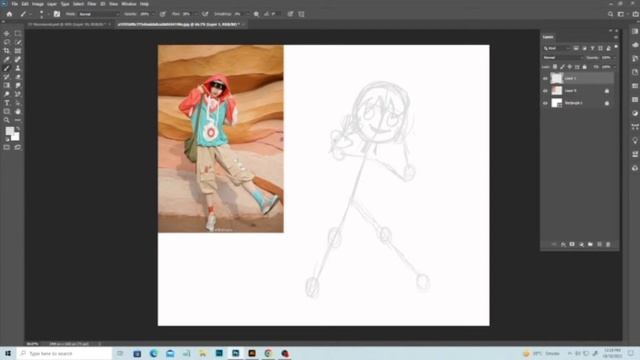The image size is (640, 360).
Task: Open the brush preset picker dropdown
Action: click(x=49, y=14)
